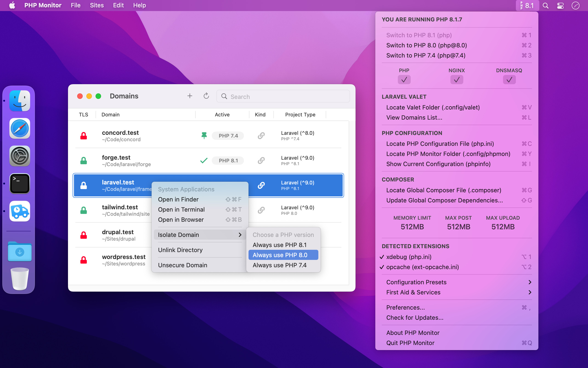This screenshot has width=588, height=368.
Task: Expand First Aid & Services submenu
Action: (x=457, y=292)
